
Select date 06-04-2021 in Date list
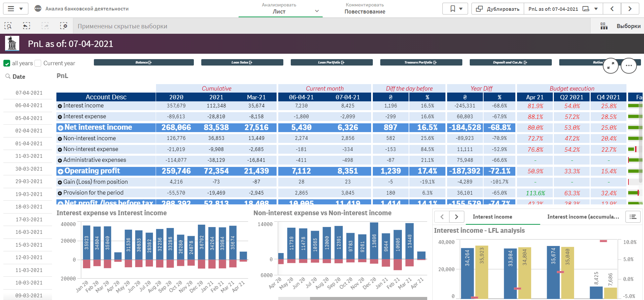29,105
